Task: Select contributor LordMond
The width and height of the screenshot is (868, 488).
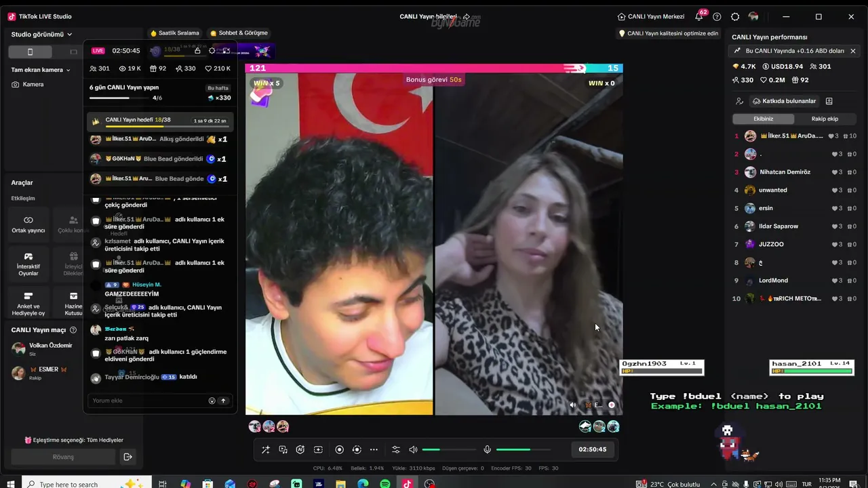Action: coord(795,281)
